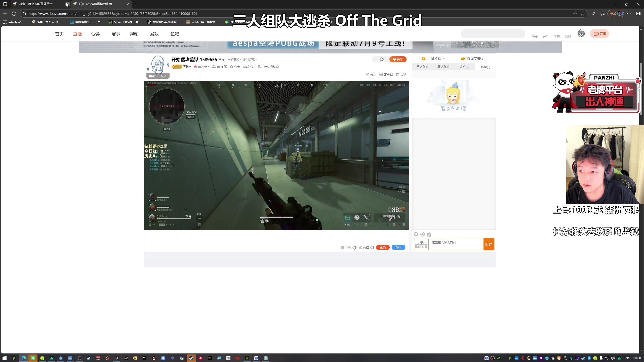This screenshot has height=362, width=644.
Task: Switch to 日活跃度 tab
Action: pyautogui.click(x=422, y=67)
